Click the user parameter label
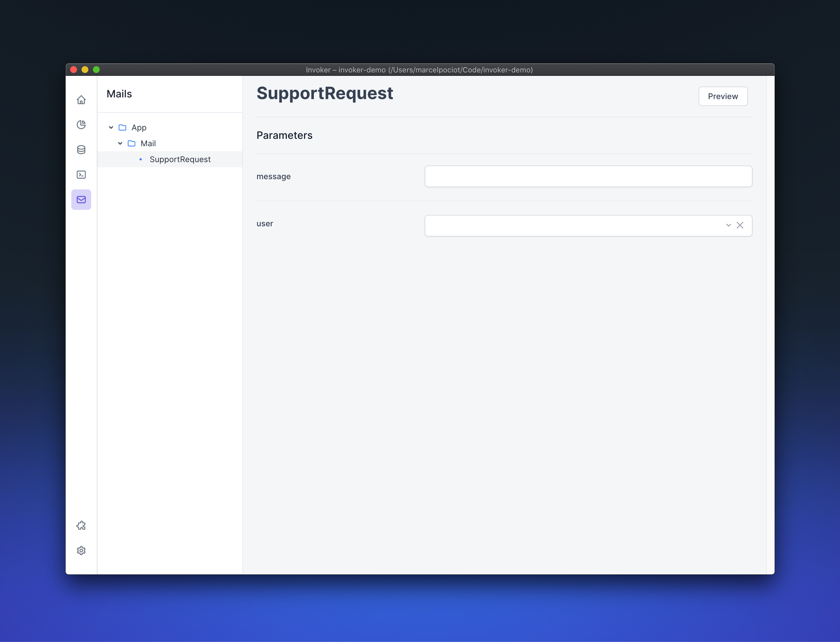840x642 pixels. [x=264, y=223]
